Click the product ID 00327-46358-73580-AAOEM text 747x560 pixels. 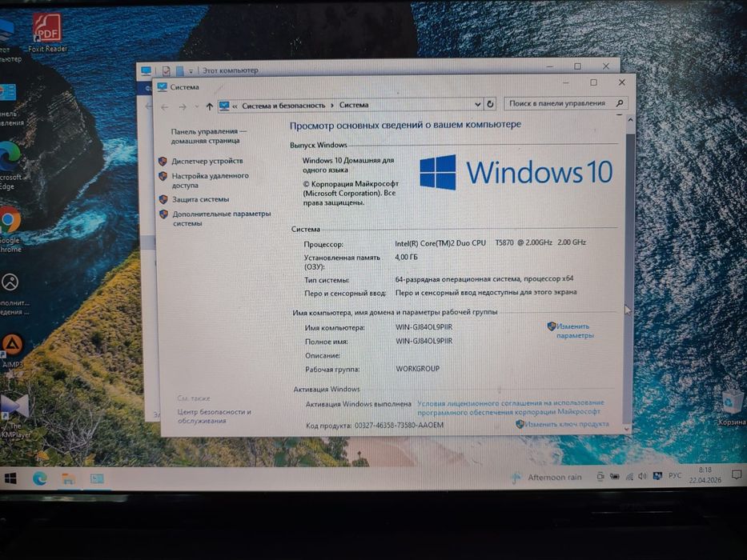(x=399, y=425)
